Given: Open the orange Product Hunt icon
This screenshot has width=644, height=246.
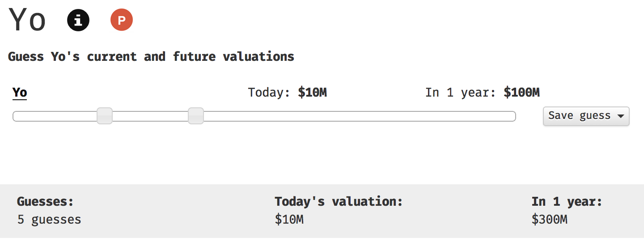Looking at the screenshot, I should (122, 20).
